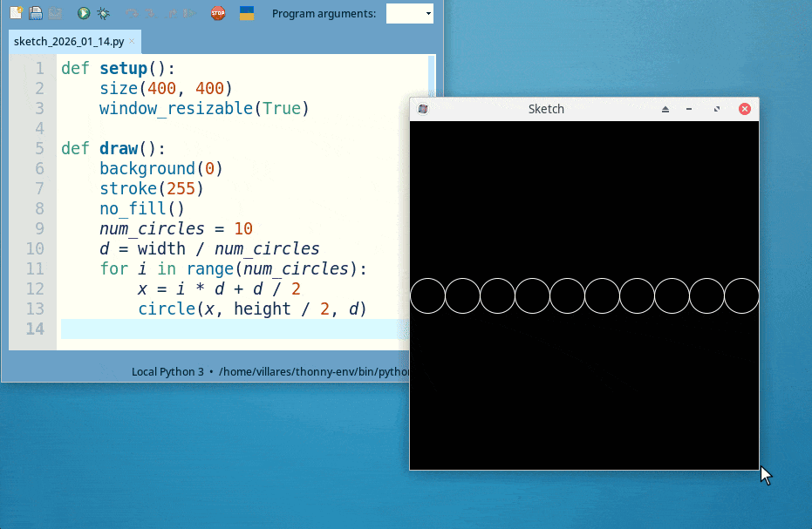Click the 'stroke(255)' code line
Viewport: 812px width, 529px height.
click(152, 188)
